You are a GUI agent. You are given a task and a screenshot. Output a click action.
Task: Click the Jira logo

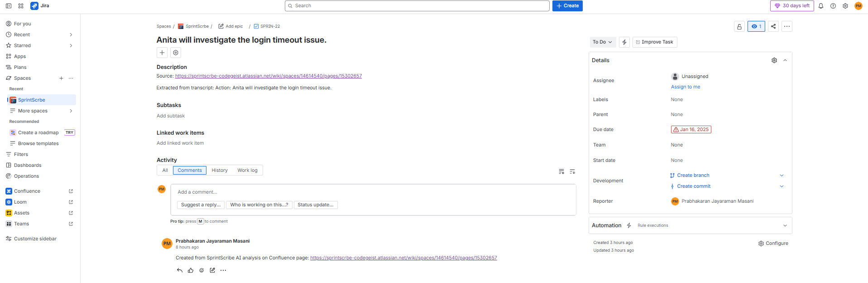pyautogui.click(x=40, y=6)
